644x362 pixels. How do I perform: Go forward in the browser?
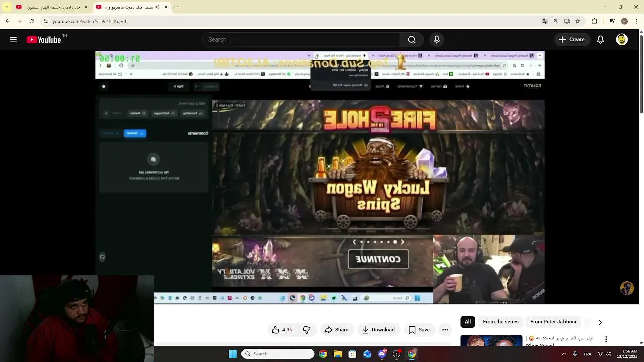19,21
